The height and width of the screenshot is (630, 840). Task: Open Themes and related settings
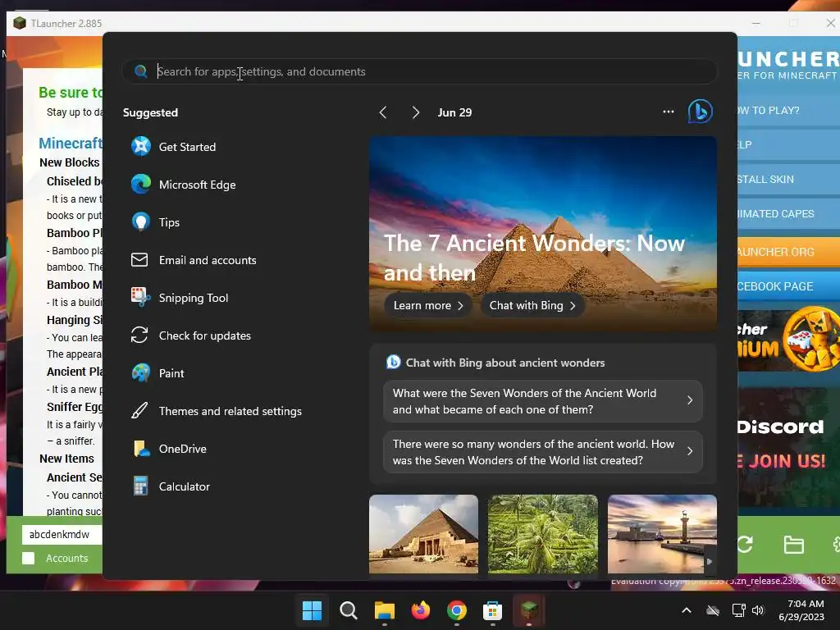(x=217, y=411)
